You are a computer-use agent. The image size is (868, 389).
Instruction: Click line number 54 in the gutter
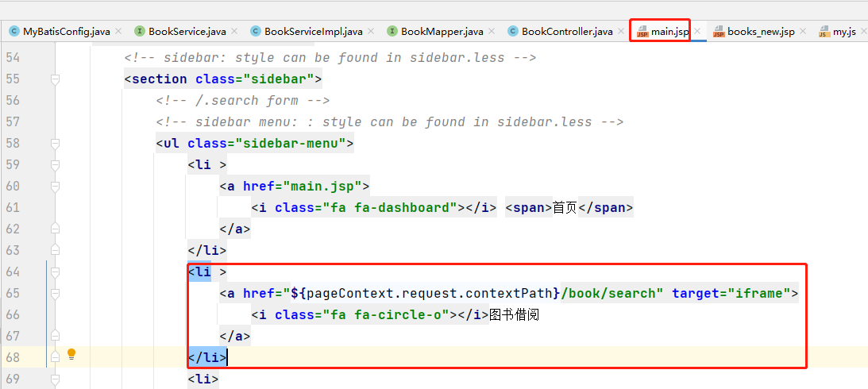12,57
